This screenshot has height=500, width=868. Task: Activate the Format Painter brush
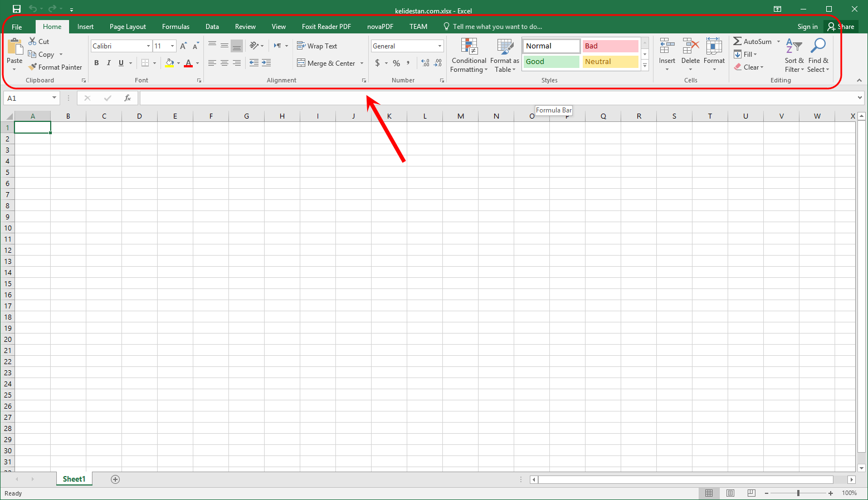pos(55,67)
